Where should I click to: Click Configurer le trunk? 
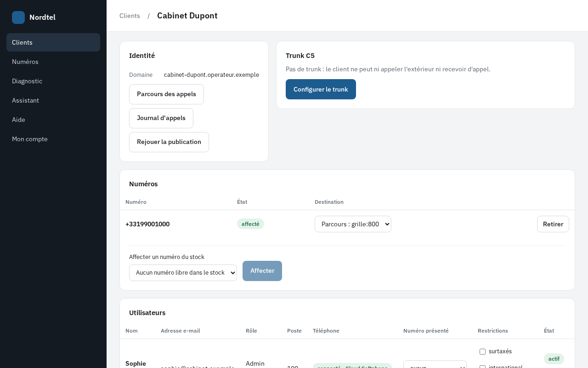pos(321,89)
